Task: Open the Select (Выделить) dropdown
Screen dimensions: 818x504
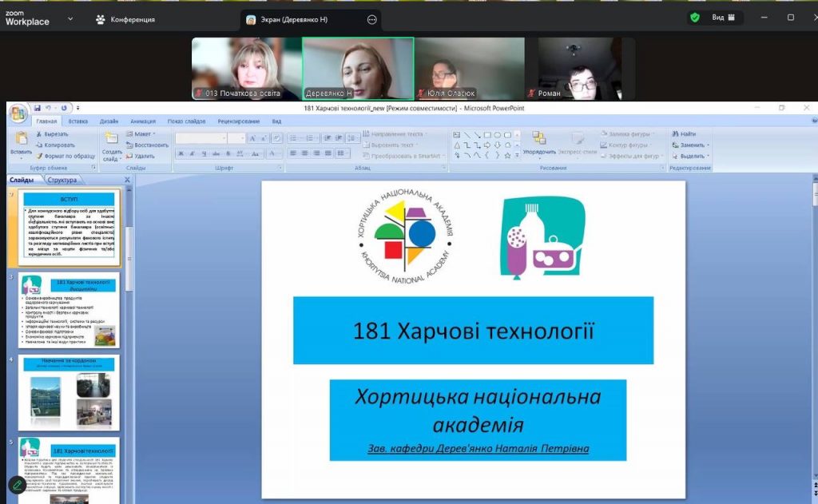Action: pos(692,156)
